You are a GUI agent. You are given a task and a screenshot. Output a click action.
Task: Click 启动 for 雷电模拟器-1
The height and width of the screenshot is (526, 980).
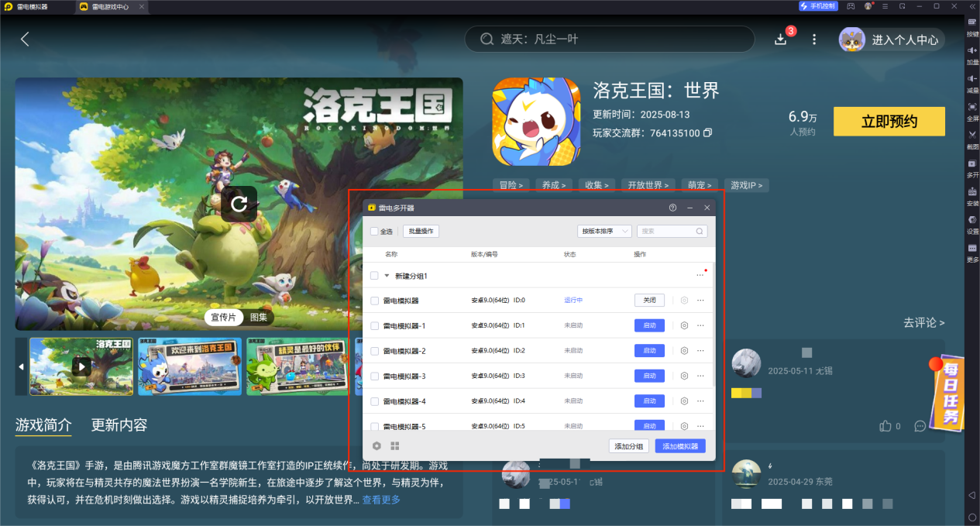(x=649, y=325)
